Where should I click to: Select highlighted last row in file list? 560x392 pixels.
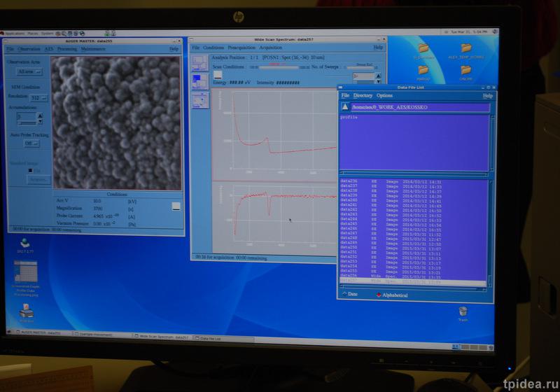(413, 281)
